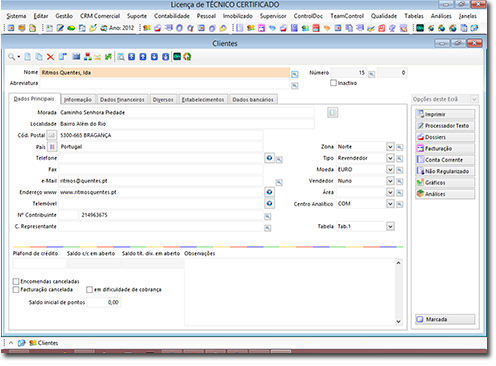Viewport: 496px width, 366px height.
Task: Expand the Zona dropdown
Action: point(390,147)
